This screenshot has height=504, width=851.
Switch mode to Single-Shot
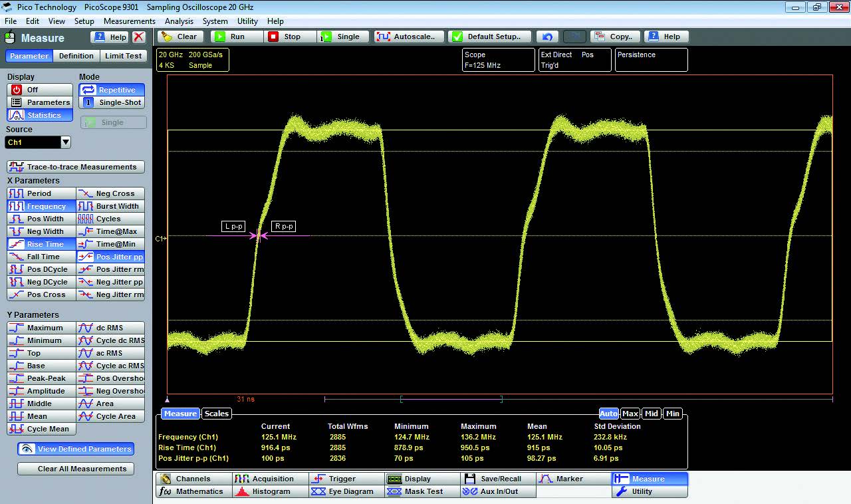(112, 102)
